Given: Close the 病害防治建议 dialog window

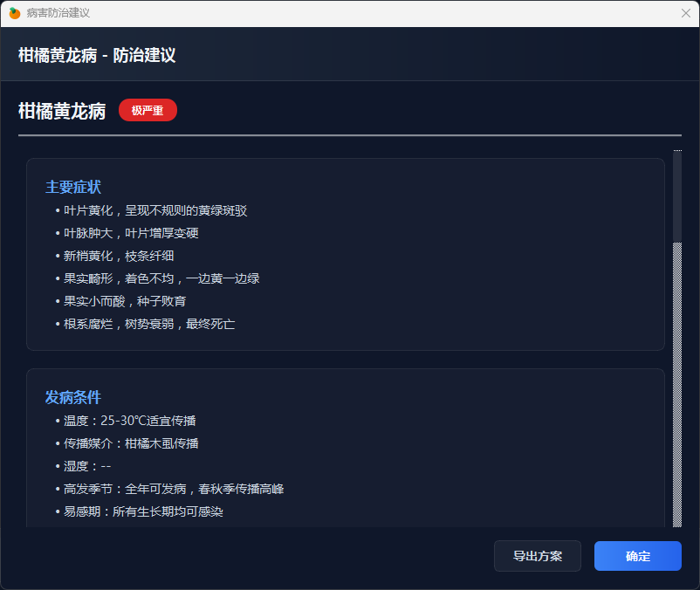Looking at the screenshot, I should 685,13.
